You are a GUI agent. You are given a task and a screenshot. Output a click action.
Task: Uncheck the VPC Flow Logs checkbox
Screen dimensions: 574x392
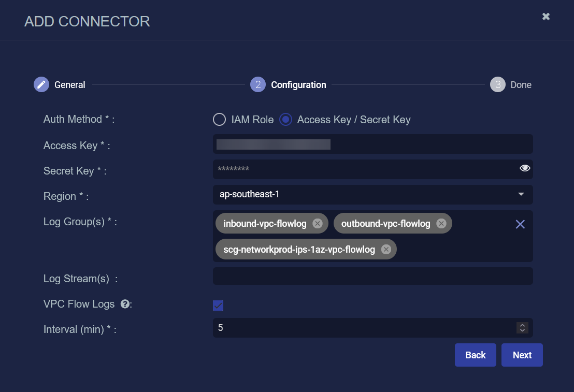coord(218,305)
